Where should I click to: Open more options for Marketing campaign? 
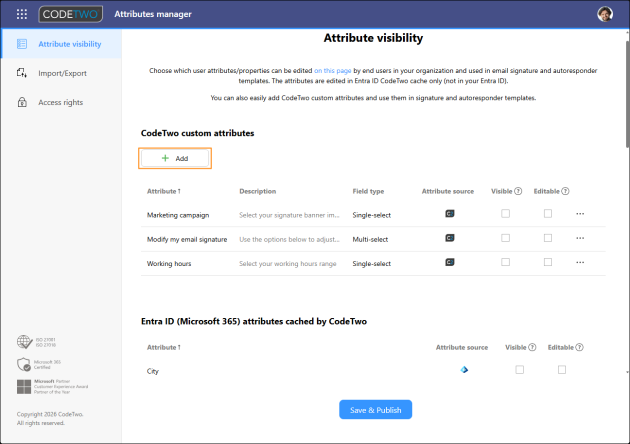(x=580, y=214)
